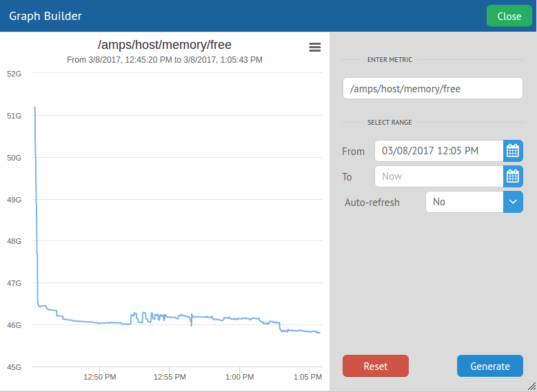Open the From date calendar picker

(513, 151)
